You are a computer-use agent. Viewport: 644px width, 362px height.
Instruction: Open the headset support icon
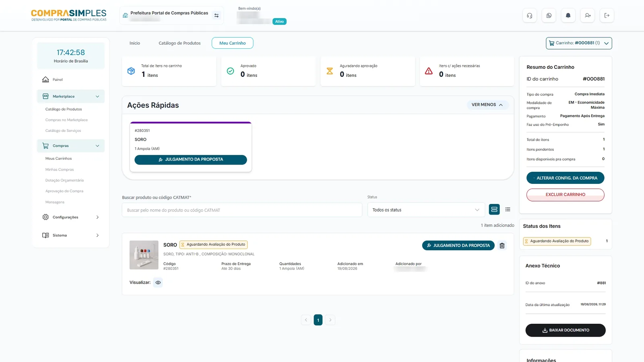[x=529, y=16]
